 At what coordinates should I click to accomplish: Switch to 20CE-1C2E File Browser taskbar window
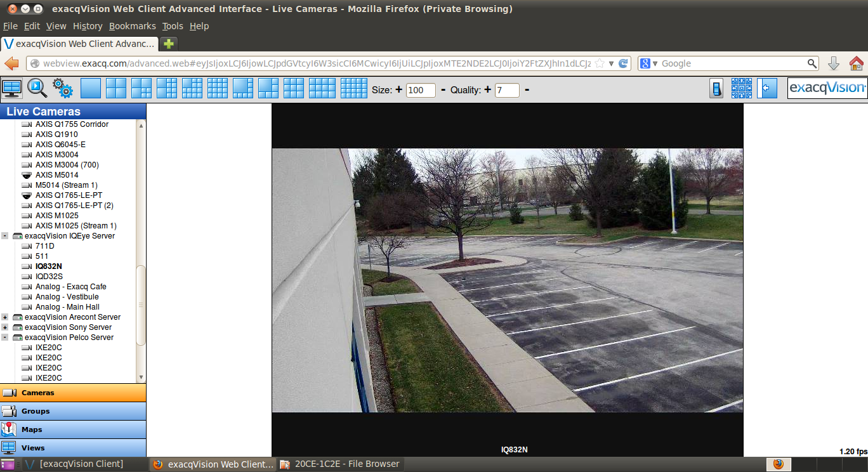340,464
